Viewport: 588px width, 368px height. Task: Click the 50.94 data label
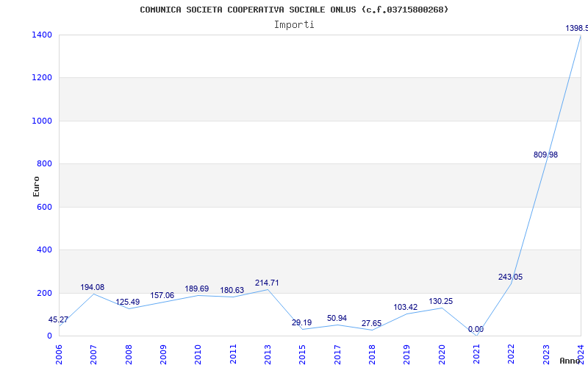pyautogui.click(x=337, y=318)
